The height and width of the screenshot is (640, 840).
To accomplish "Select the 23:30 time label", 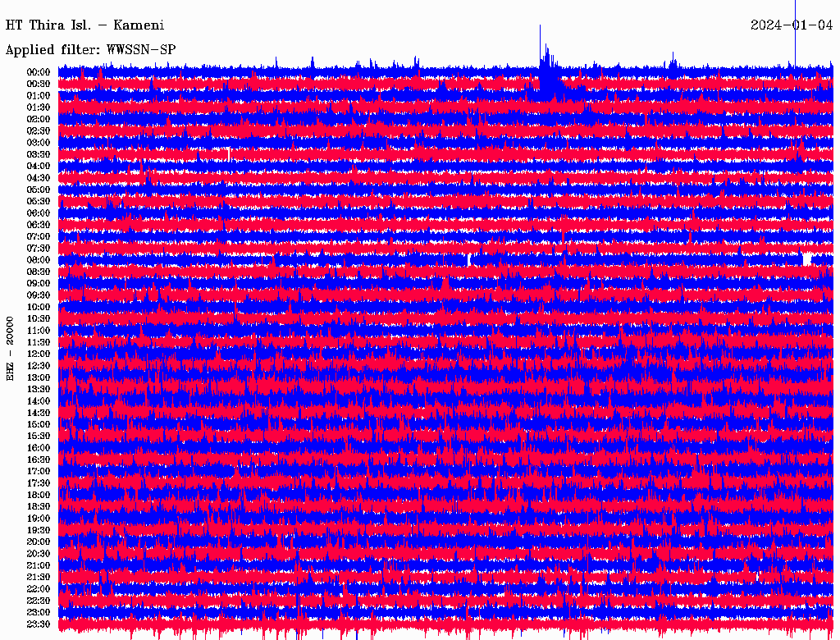I will point(39,624).
